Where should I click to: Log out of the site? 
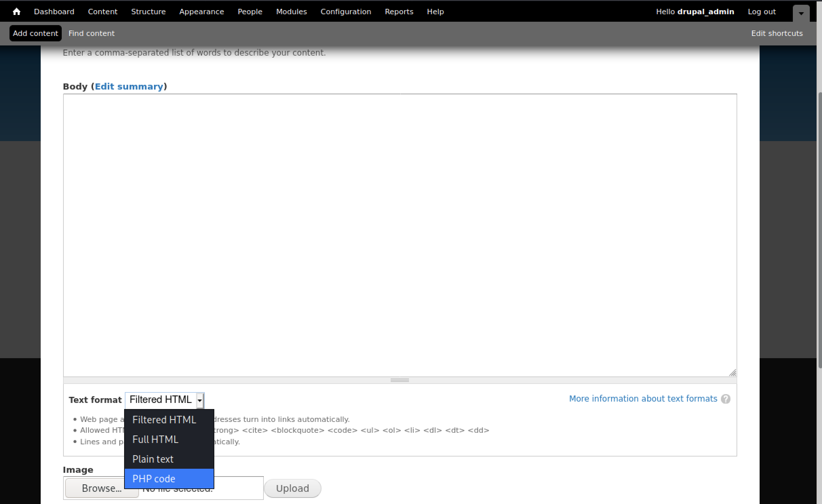[x=762, y=12]
